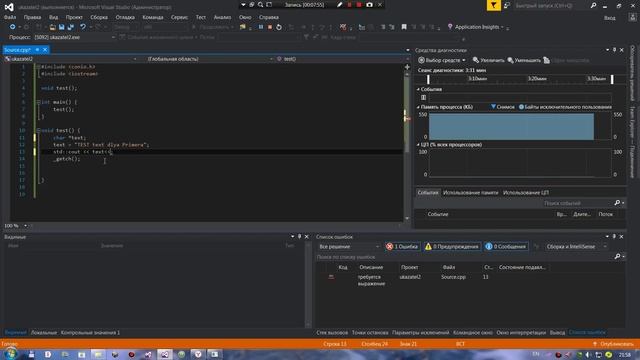Click the Navigate Backward circle arrow icon

[13, 27]
